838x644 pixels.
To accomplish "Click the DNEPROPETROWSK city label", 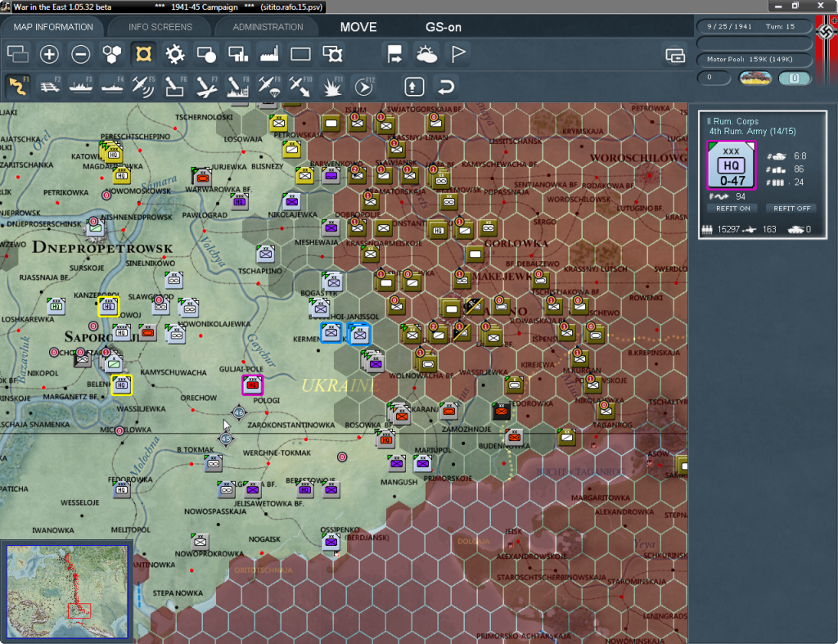I will pyautogui.click(x=102, y=248).
